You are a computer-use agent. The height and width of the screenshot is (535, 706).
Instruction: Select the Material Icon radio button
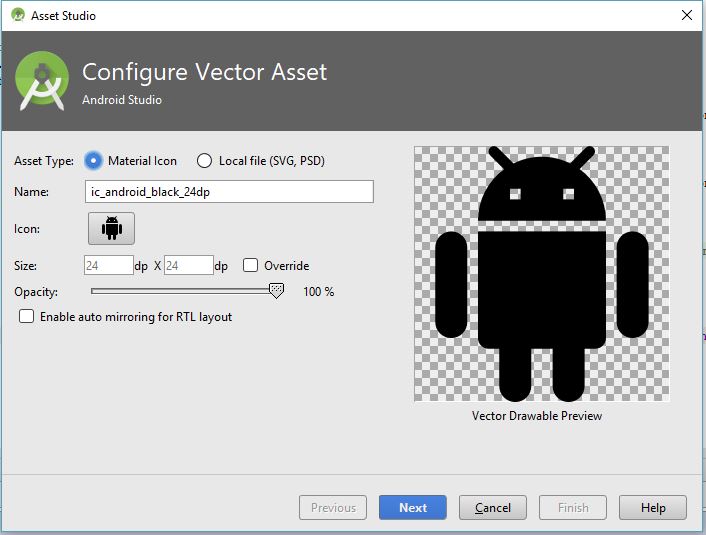click(x=93, y=161)
